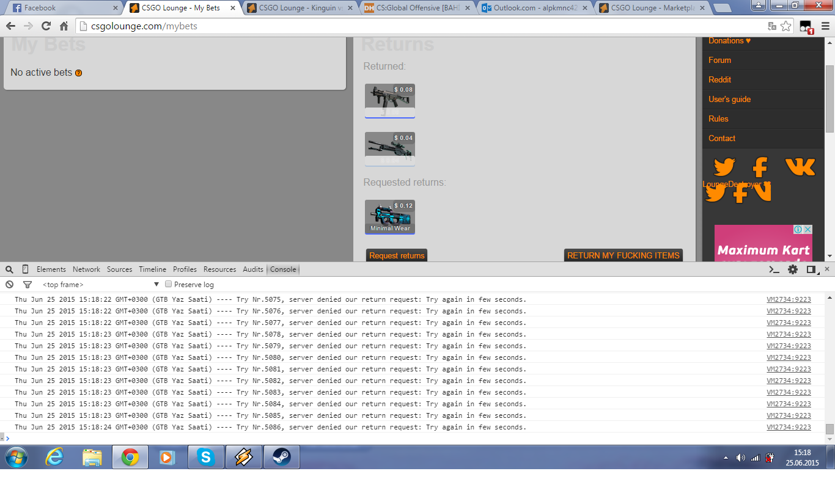Viewport: 835px width, 504px height.
Task: Open the volume control in system tray
Action: (741, 458)
